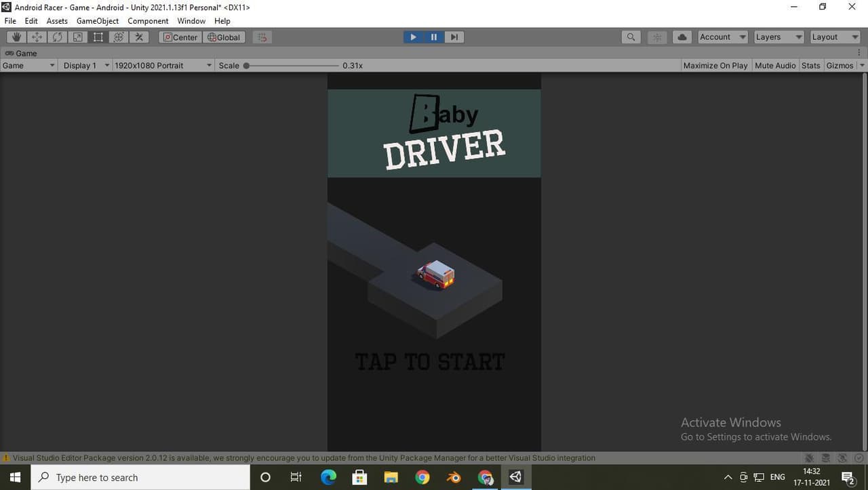Screen dimensions: 868x490
Task: Pause the running game
Action: [x=433, y=37]
